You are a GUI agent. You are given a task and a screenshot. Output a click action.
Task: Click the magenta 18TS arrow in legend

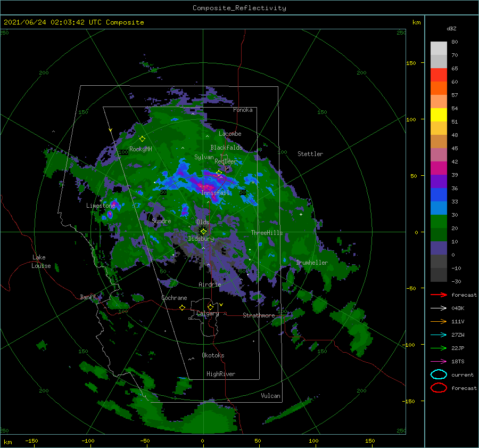pos(439,362)
